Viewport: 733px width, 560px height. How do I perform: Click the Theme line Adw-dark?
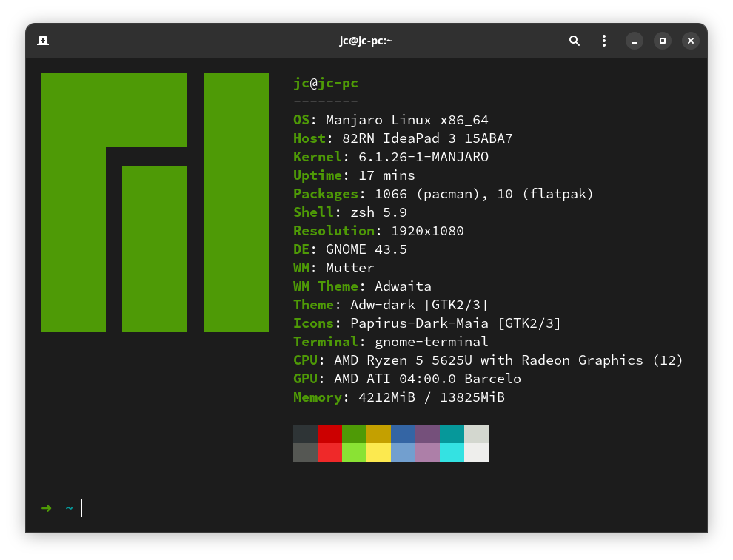pyautogui.click(x=390, y=305)
